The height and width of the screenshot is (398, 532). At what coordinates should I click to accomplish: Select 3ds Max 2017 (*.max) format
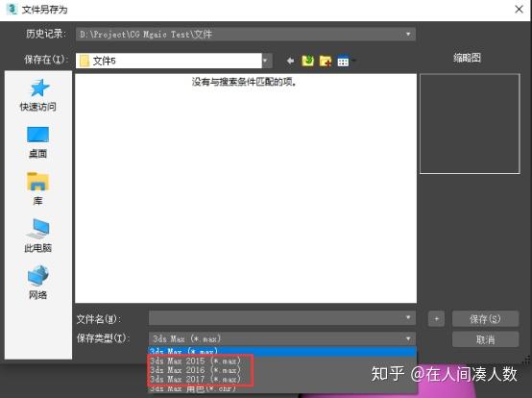282,379
